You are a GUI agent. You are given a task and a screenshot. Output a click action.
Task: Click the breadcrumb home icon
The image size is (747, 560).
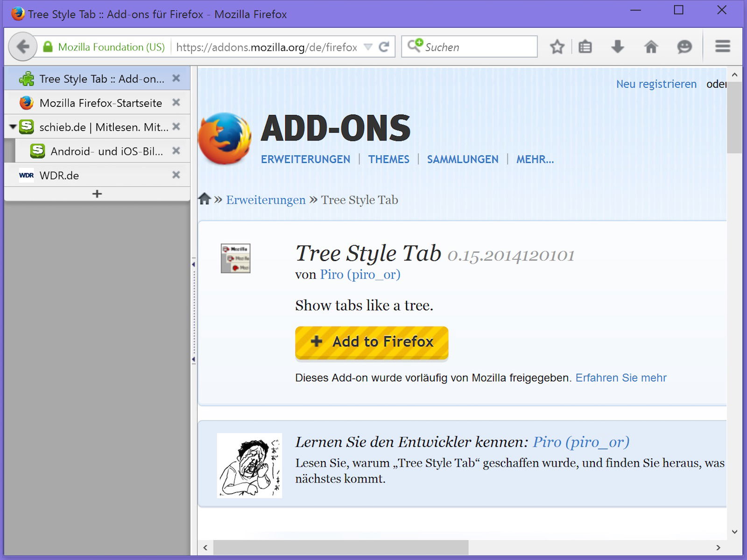(x=204, y=199)
